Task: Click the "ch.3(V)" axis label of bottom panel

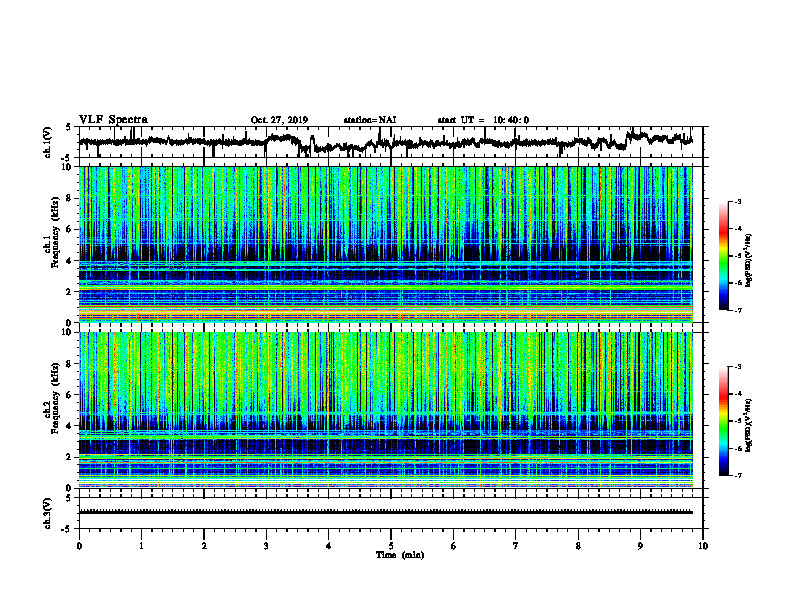Action: (48, 513)
